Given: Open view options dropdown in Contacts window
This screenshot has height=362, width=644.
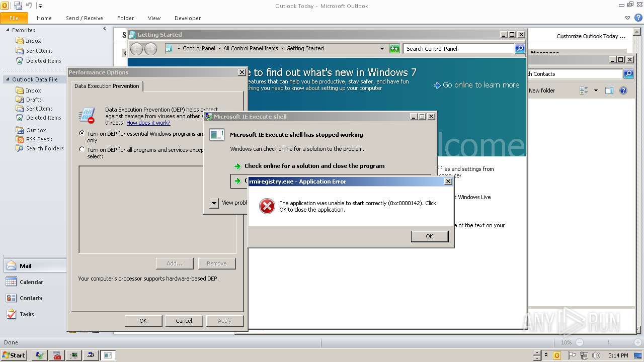Looking at the screenshot, I should click(x=596, y=90).
